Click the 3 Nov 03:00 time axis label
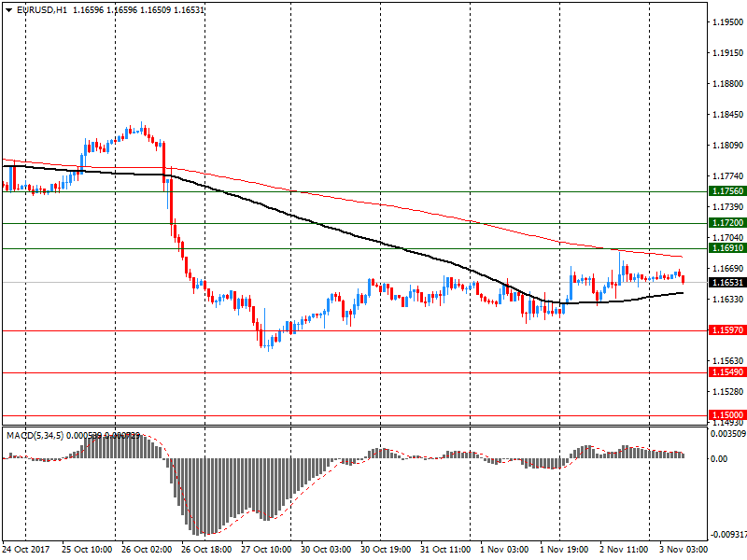Image resolution: width=747 pixels, height=560 pixels. pos(684,550)
